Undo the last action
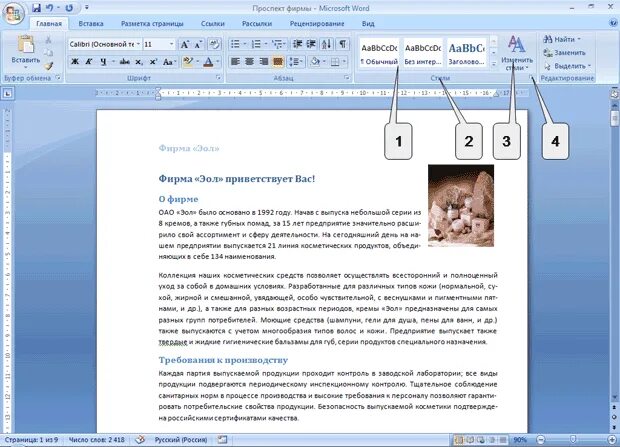 [49, 8]
